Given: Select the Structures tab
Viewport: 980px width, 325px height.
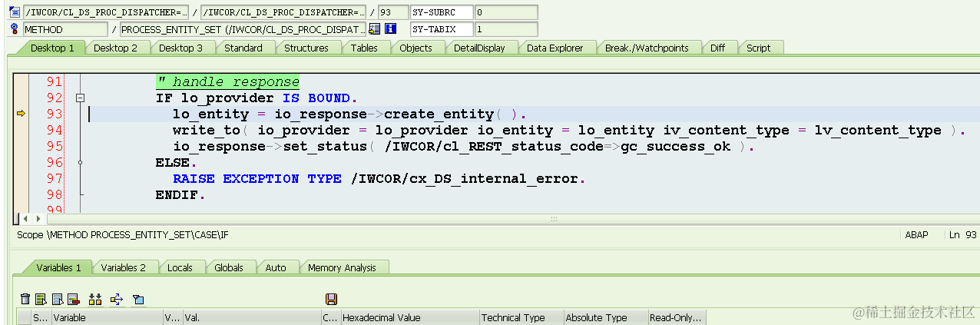Looking at the screenshot, I should pyautogui.click(x=306, y=48).
